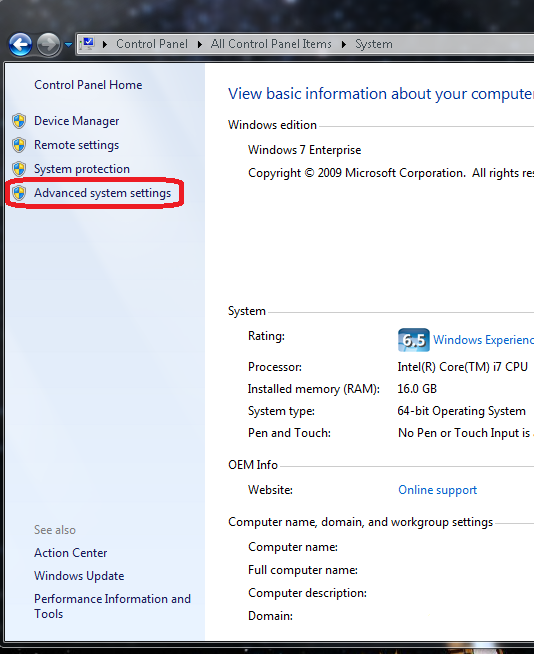
Task: Select All Control Panel Items breadcrumb
Action: (x=271, y=44)
